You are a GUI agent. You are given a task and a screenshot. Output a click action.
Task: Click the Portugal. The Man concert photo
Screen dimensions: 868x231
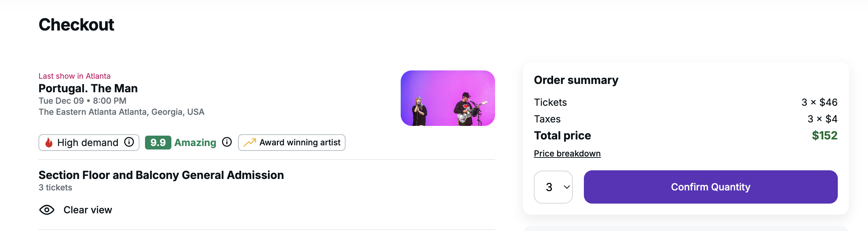pos(448,98)
